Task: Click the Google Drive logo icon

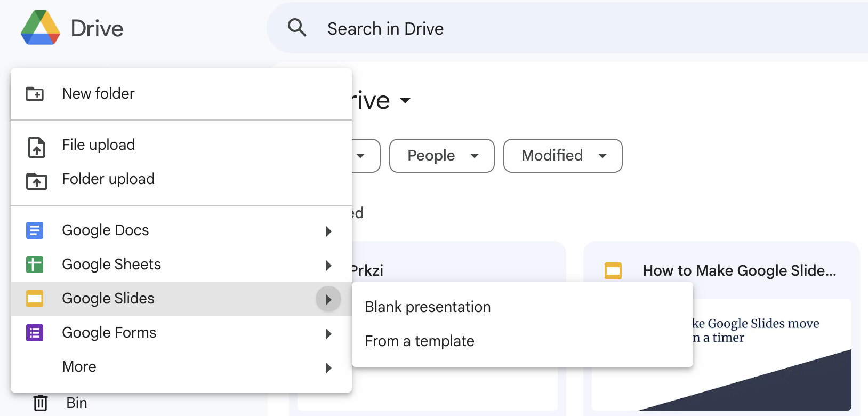Action: pos(41,28)
